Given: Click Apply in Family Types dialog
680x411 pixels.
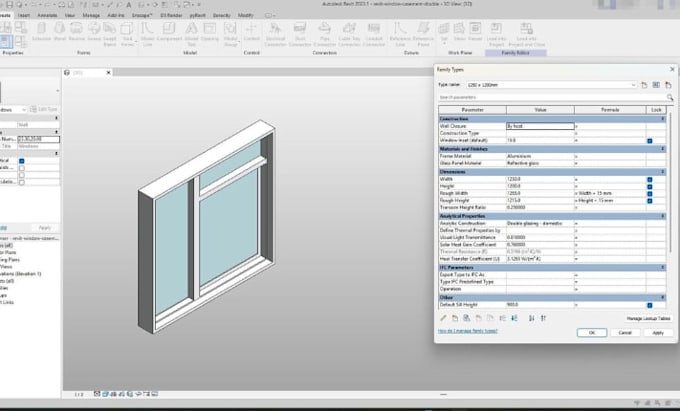Looking at the screenshot, I should [x=658, y=333].
